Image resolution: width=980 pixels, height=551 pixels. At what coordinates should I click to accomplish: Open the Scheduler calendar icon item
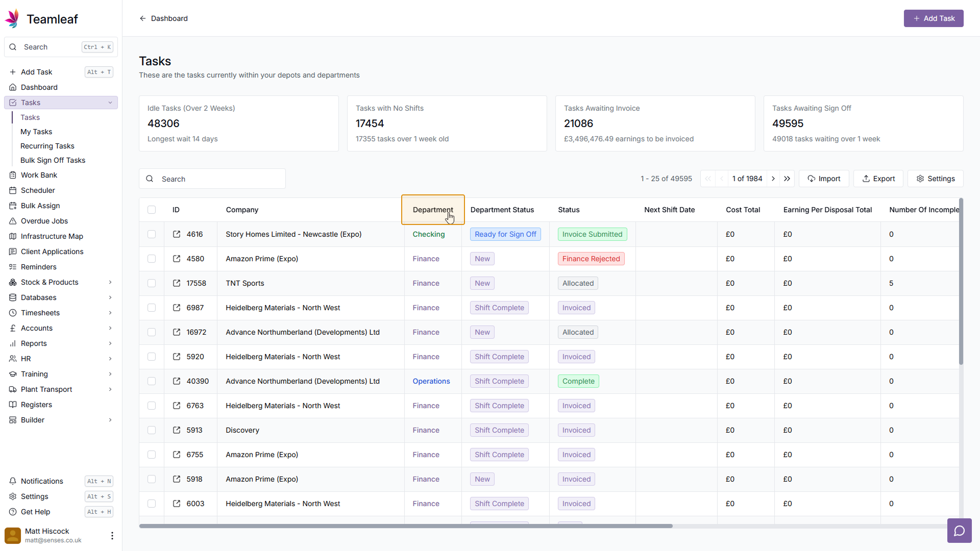[x=38, y=190]
